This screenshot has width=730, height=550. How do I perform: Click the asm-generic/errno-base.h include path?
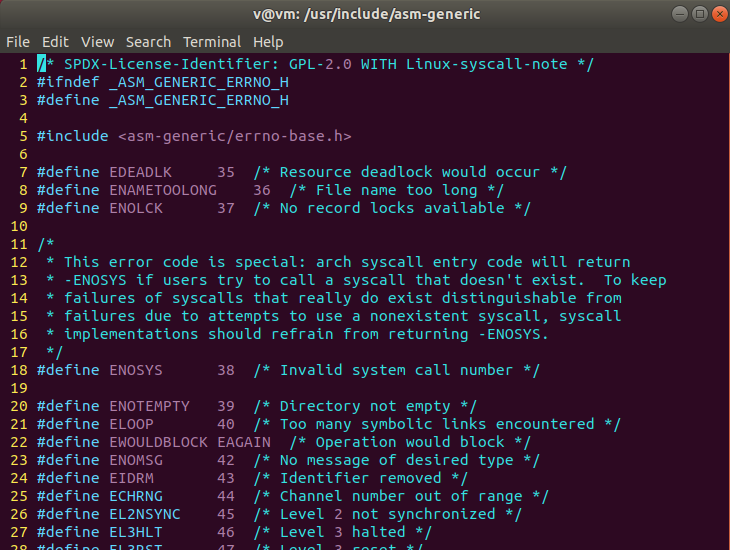235,136
